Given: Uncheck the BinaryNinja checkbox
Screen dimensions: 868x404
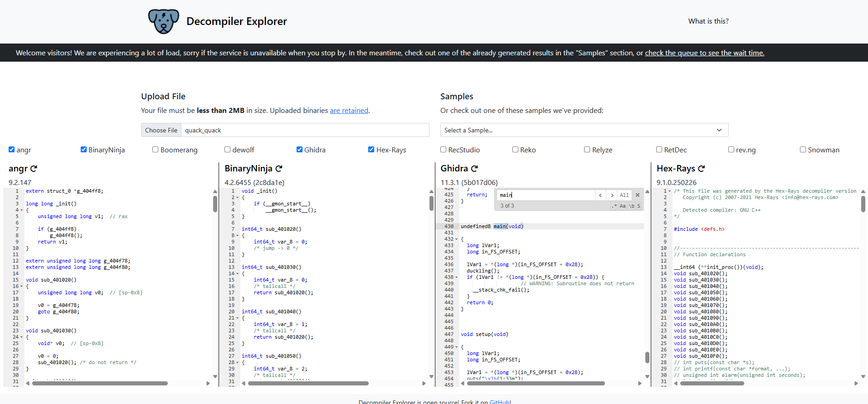Looking at the screenshot, I should pos(83,150).
